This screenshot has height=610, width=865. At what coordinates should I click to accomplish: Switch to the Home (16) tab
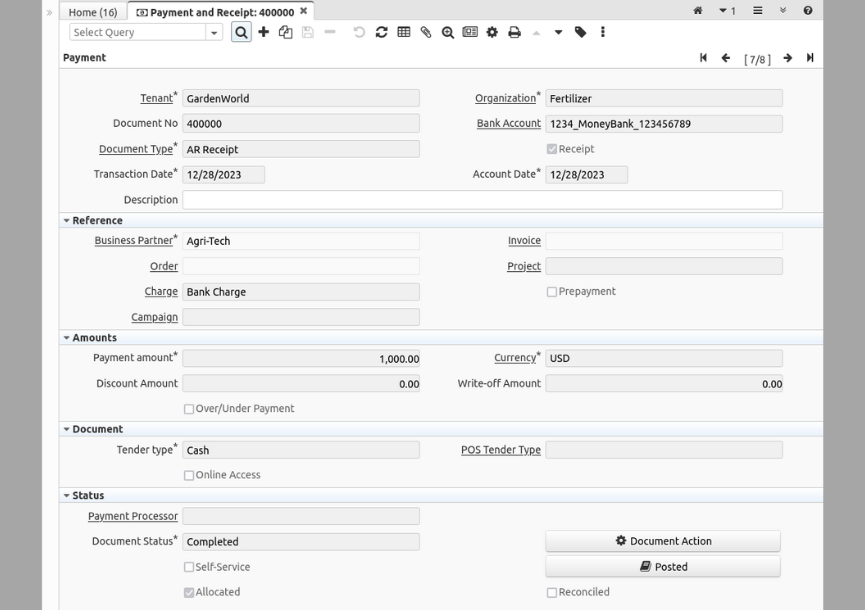(93, 12)
